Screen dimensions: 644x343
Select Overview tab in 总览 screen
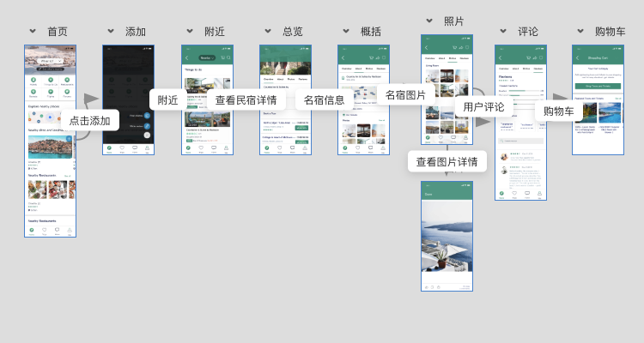(x=268, y=78)
